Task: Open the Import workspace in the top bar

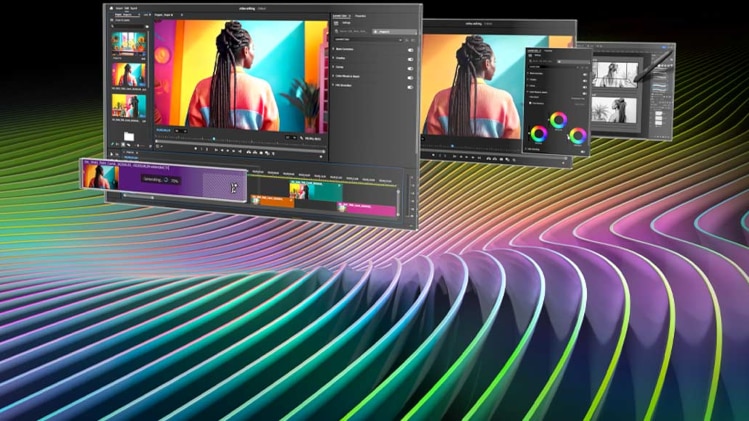Action: point(119,8)
